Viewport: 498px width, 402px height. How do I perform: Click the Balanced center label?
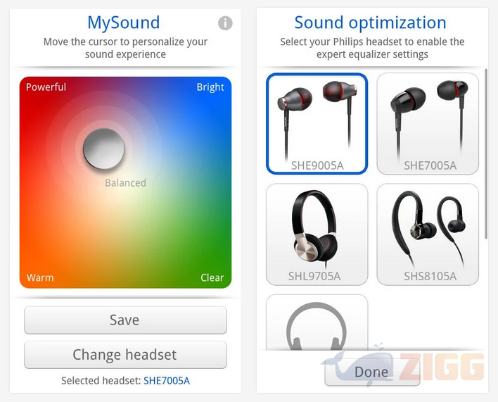point(126,183)
